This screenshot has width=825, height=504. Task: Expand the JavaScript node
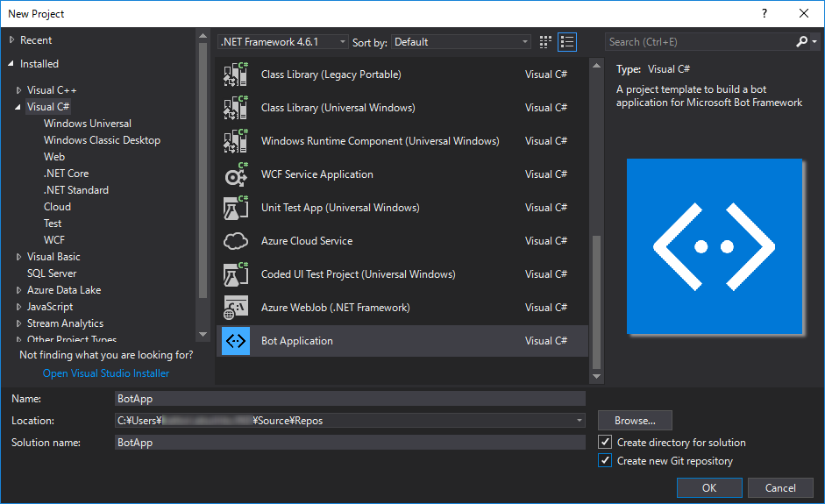(x=19, y=307)
